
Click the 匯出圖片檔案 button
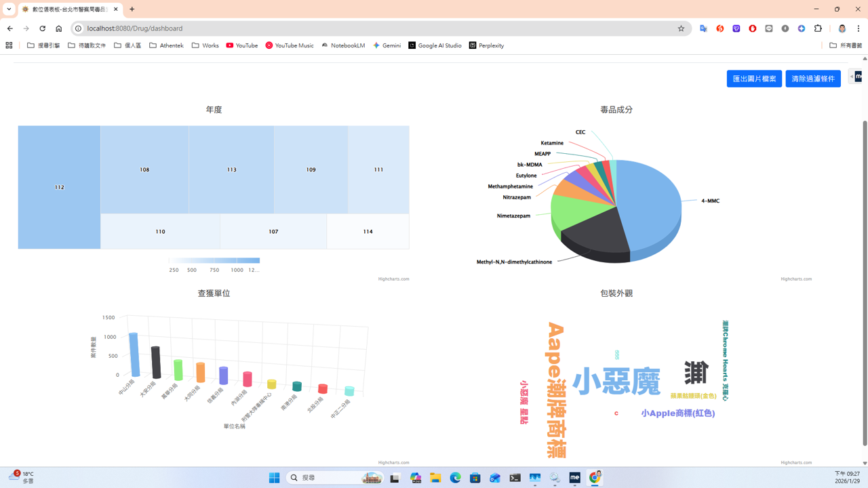point(754,78)
